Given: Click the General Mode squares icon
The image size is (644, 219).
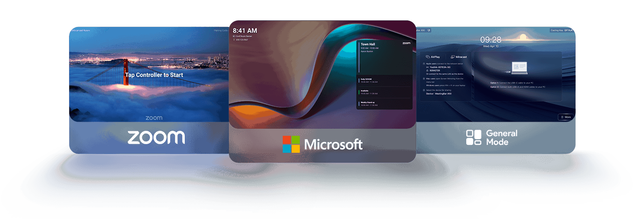Looking at the screenshot, I should (x=474, y=137).
